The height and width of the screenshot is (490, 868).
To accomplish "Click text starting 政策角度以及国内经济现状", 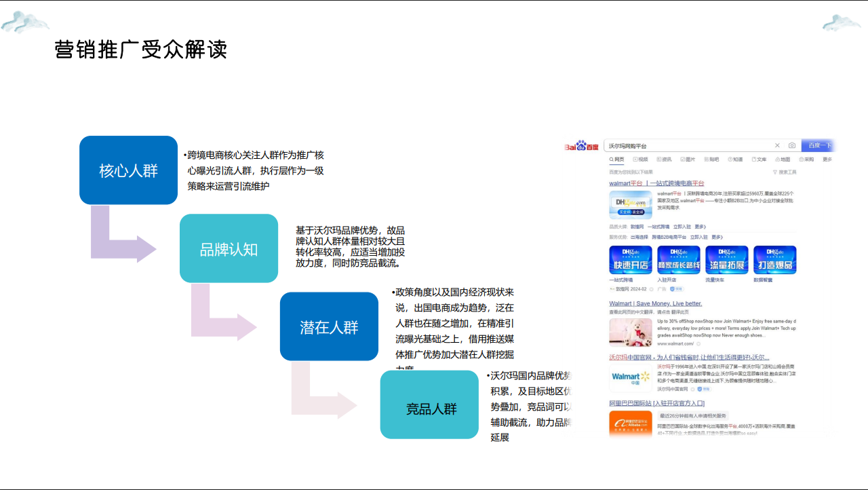I will point(452,330).
